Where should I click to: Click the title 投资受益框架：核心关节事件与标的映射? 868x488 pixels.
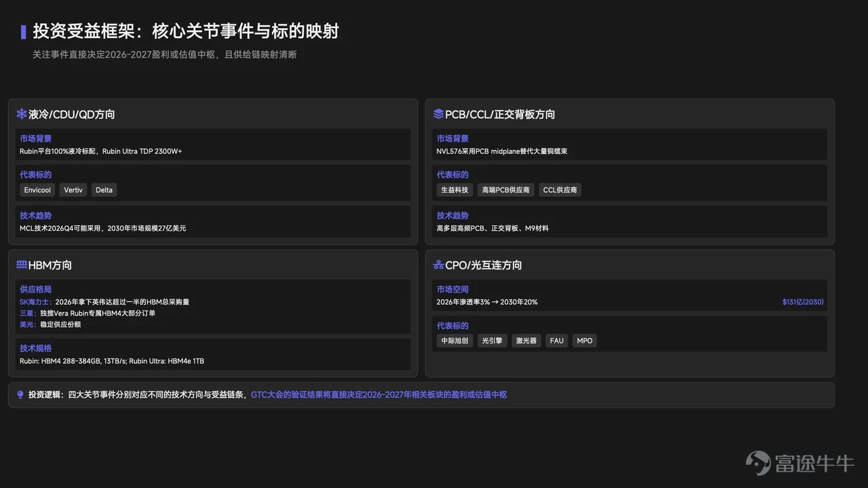(186, 31)
